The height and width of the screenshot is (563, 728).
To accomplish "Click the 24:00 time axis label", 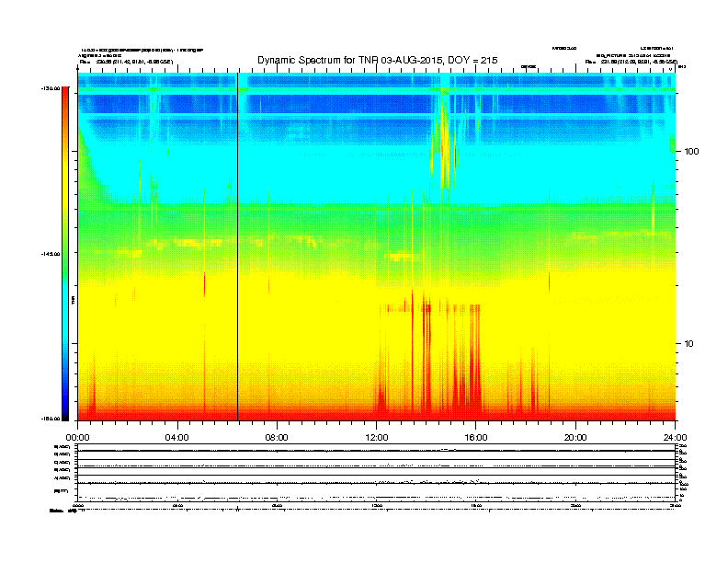I will 675,438.
